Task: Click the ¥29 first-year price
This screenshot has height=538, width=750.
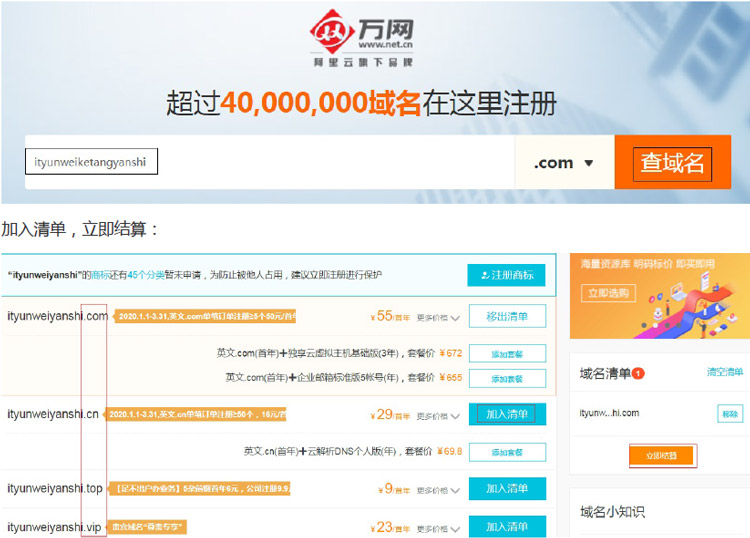Action: click(390, 415)
